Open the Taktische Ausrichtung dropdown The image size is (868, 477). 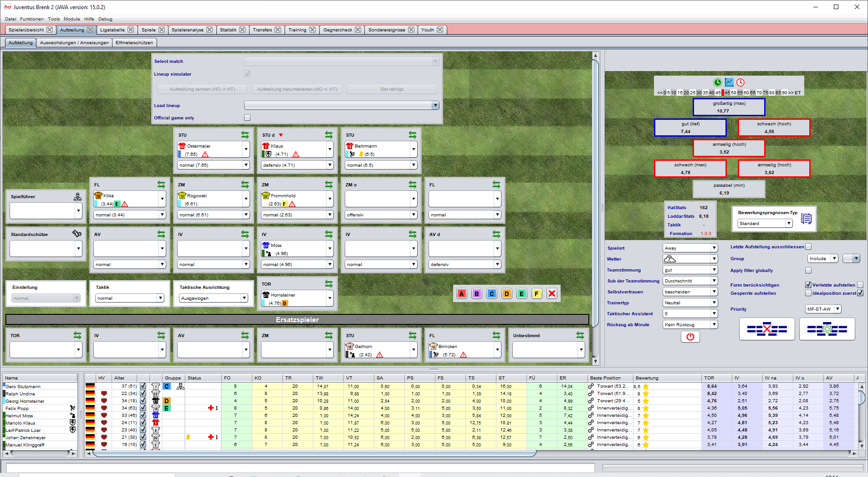pyautogui.click(x=213, y=298)
